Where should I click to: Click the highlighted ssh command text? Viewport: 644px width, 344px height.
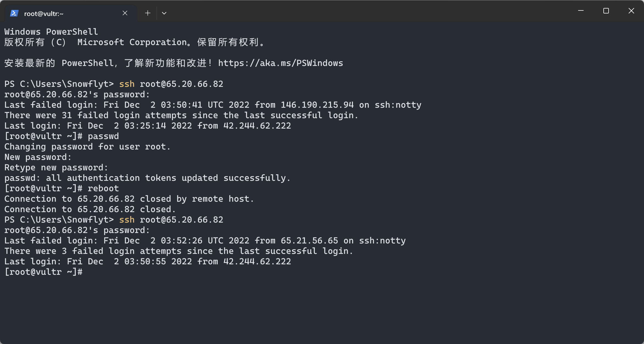click(127, 84)
